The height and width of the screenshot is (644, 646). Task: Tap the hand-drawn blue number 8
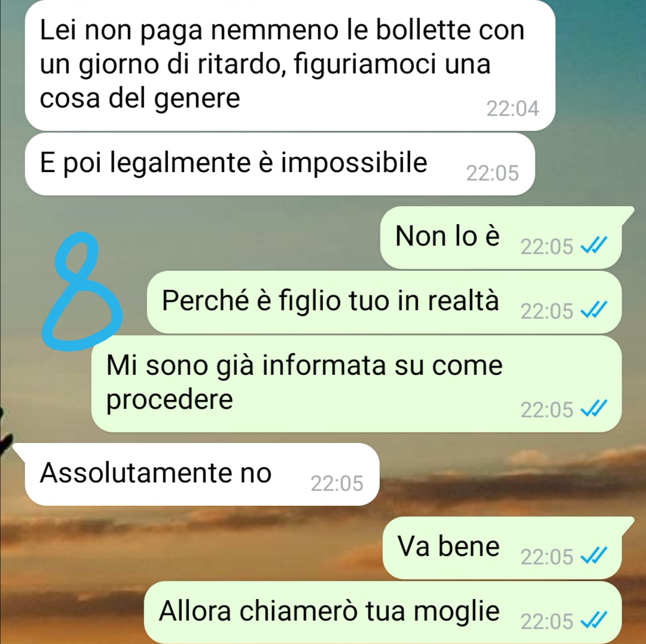81,292
